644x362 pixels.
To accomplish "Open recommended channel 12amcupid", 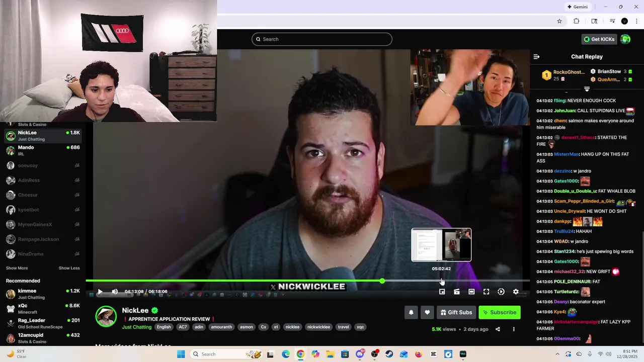I will click(x=43, y=338).
